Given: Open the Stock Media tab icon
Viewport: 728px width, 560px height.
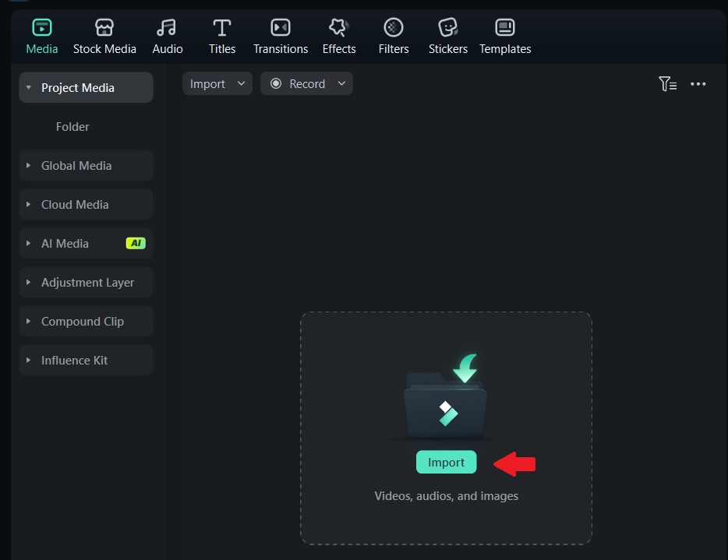Looking at the screenshot, I should [104, 28].
